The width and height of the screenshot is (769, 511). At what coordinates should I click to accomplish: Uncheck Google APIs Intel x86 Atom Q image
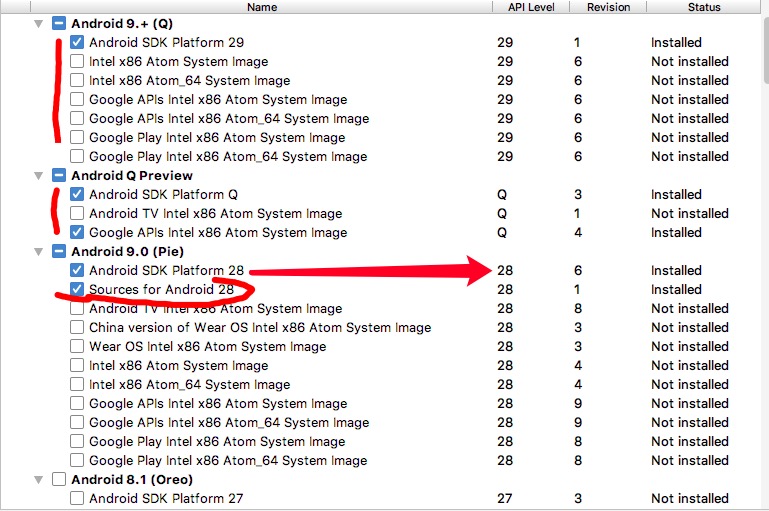[x=77, y=232]
